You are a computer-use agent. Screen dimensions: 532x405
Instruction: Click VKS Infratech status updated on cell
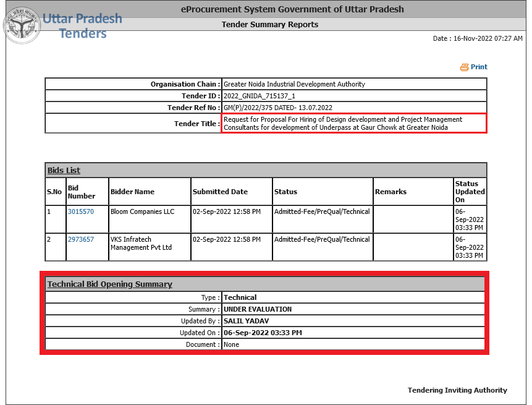(470, 247)
